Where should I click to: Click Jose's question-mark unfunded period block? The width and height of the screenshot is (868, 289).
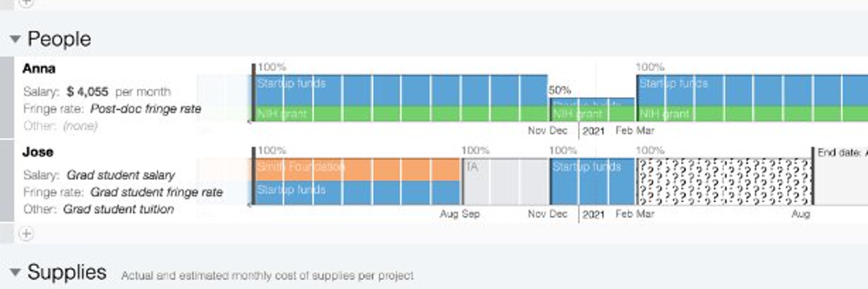724,181
